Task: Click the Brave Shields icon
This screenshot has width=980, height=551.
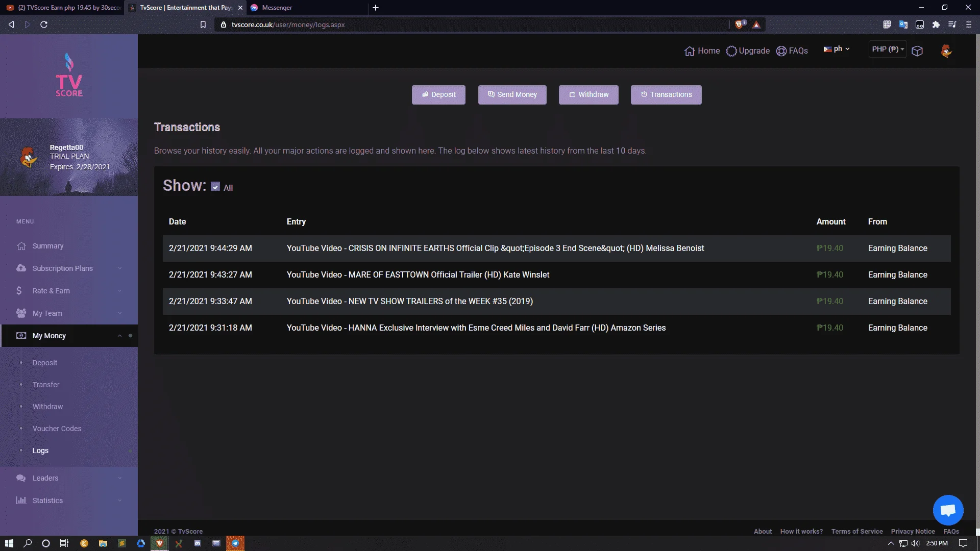Action: pyautogui.click(x=740, y=24)
